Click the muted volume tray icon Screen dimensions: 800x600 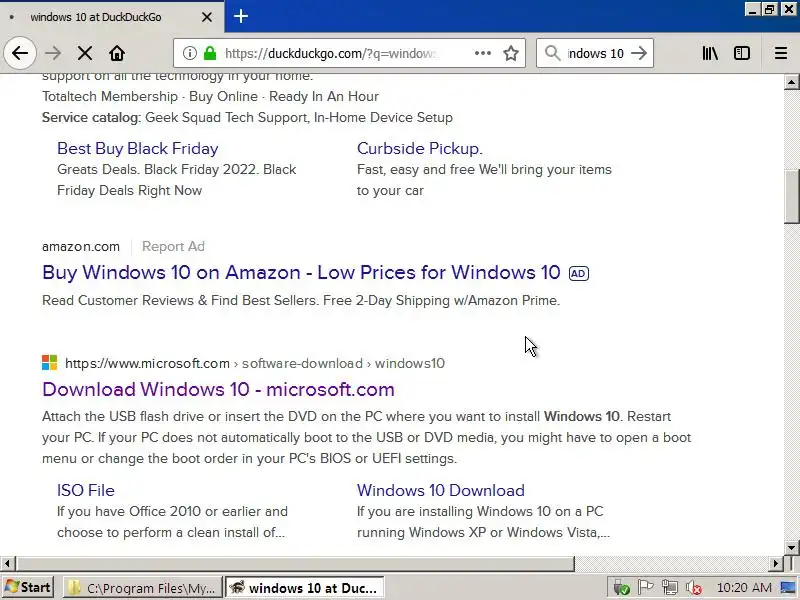click(x=694, y=588)
